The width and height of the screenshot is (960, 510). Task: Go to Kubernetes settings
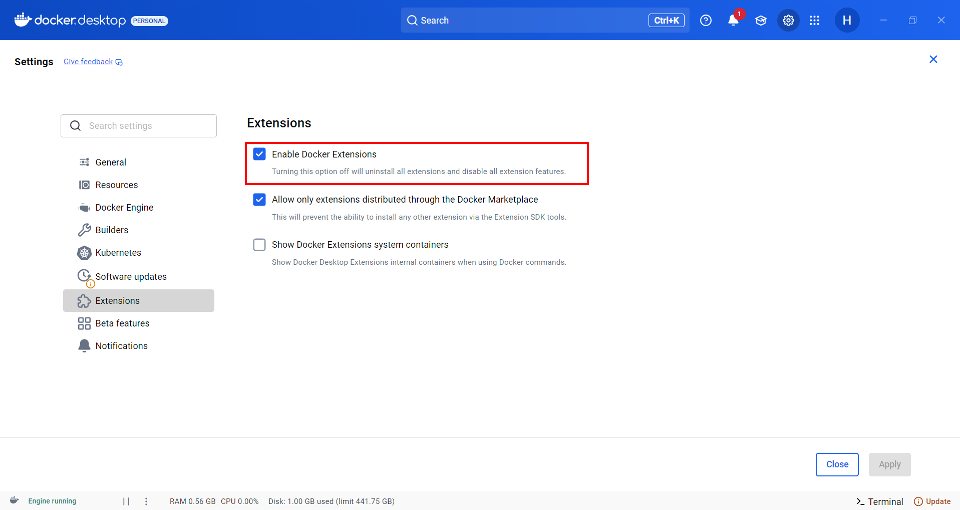coord(118,253)
